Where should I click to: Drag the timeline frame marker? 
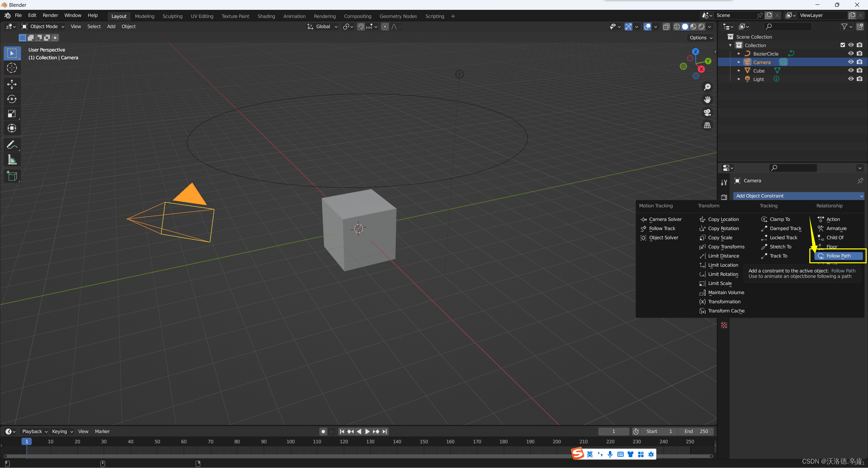(x=26, y=442)
